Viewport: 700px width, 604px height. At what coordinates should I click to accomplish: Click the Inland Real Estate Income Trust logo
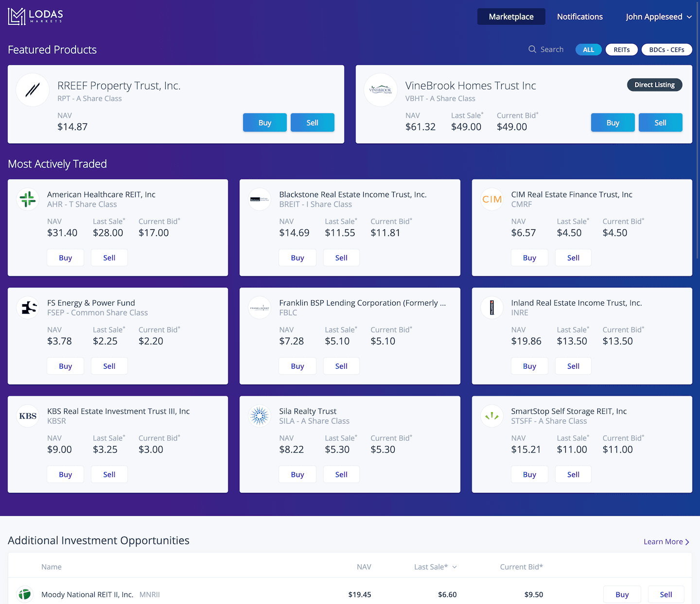tap(492, 308)
